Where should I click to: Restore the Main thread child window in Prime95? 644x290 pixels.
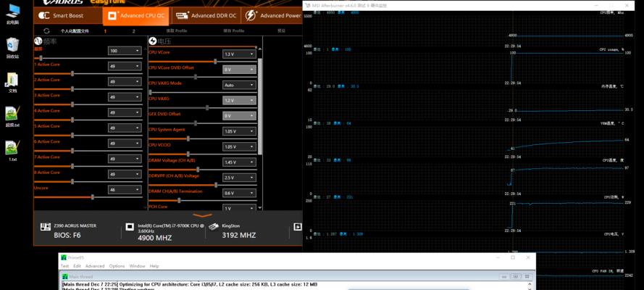(516, 276)
